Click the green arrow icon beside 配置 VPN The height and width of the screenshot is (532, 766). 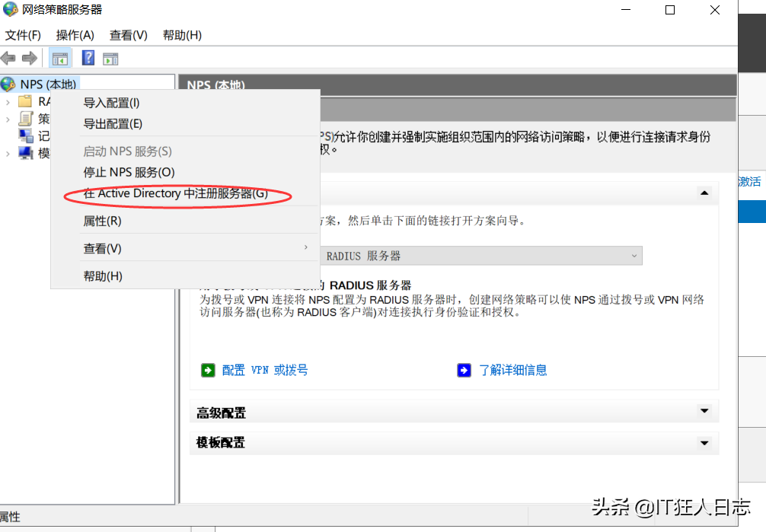click(x=208, y=371)
